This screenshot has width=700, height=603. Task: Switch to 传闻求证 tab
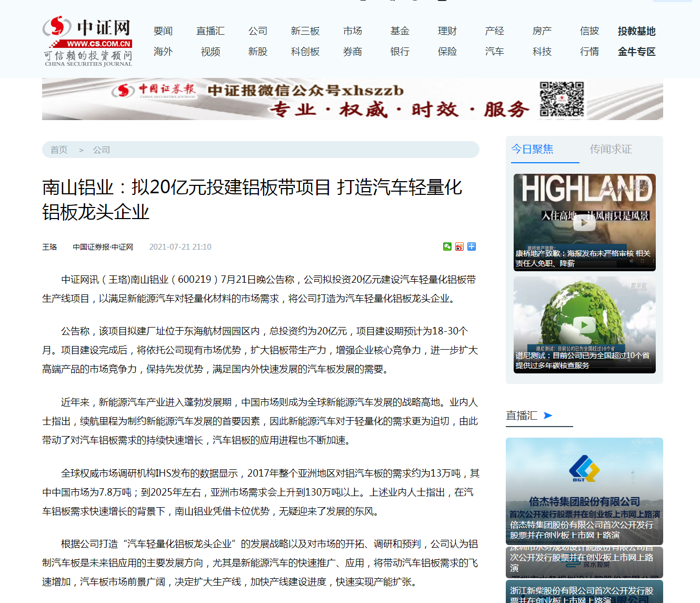[611, 149]
